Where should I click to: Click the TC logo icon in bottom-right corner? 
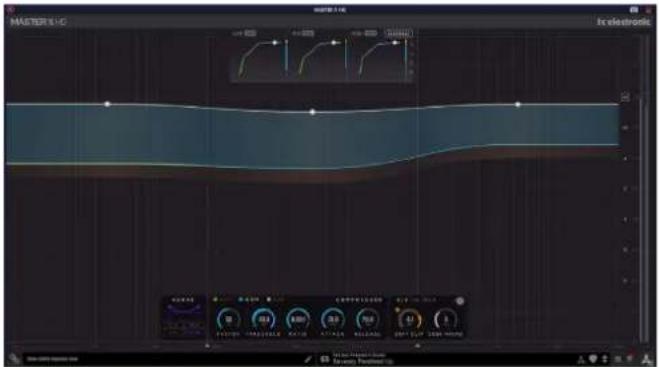pos(646,359)
